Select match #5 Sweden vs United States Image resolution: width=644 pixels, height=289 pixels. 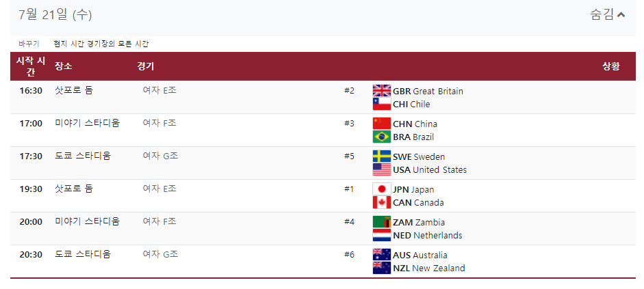tap(323, 163)
